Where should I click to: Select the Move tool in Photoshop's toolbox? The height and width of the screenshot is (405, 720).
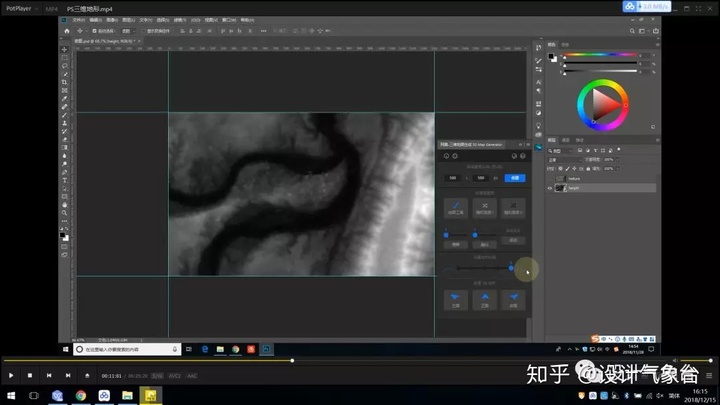click(64, 50)
